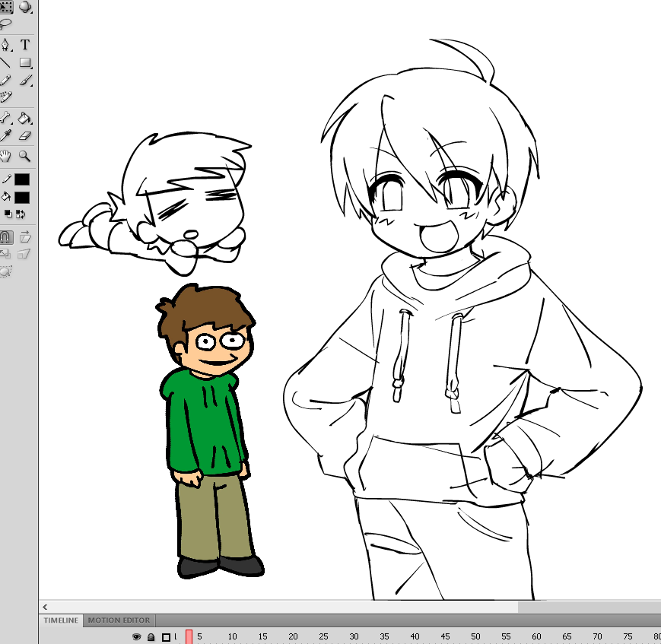
Task: Click the fill color bucket icon
Action: 6,196
